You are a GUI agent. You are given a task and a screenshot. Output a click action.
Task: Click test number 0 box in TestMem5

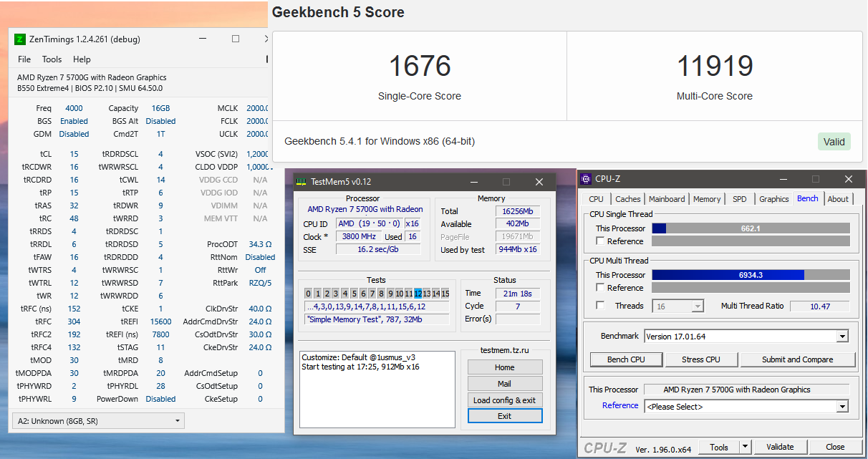pos(309,294)
